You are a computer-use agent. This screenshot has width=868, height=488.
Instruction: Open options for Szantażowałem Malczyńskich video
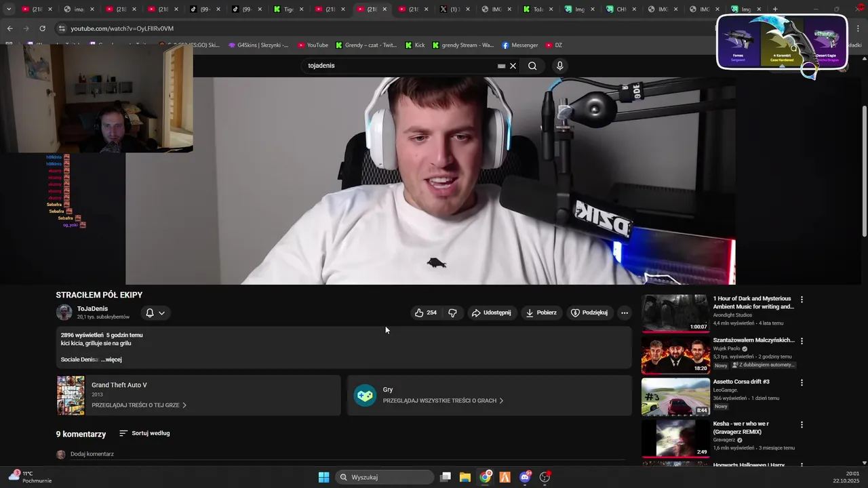tap(802, 341)
